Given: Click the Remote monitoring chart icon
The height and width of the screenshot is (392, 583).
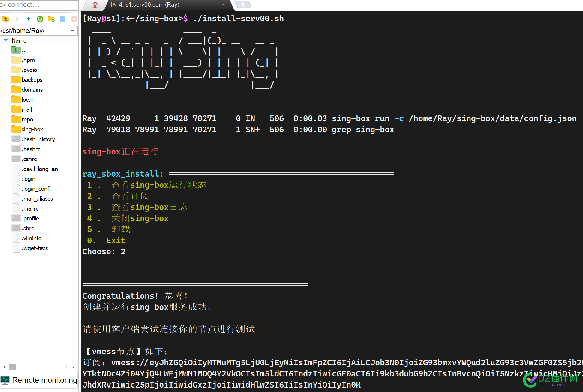Looking at the screenshot, I should (x=5, y=380).
